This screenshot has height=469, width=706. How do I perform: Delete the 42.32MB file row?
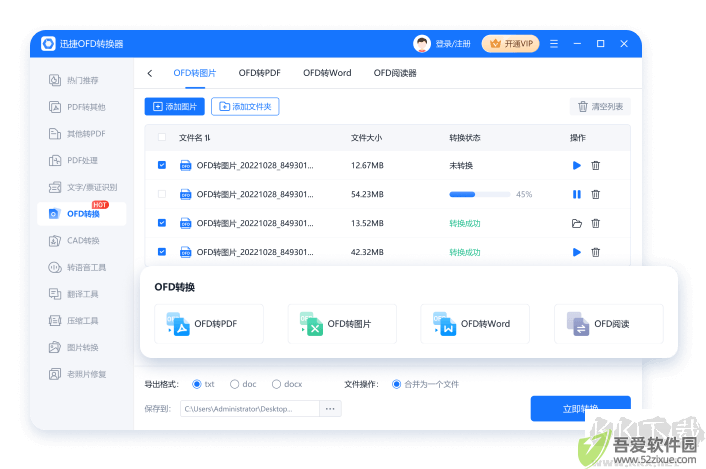click(595, 252)
